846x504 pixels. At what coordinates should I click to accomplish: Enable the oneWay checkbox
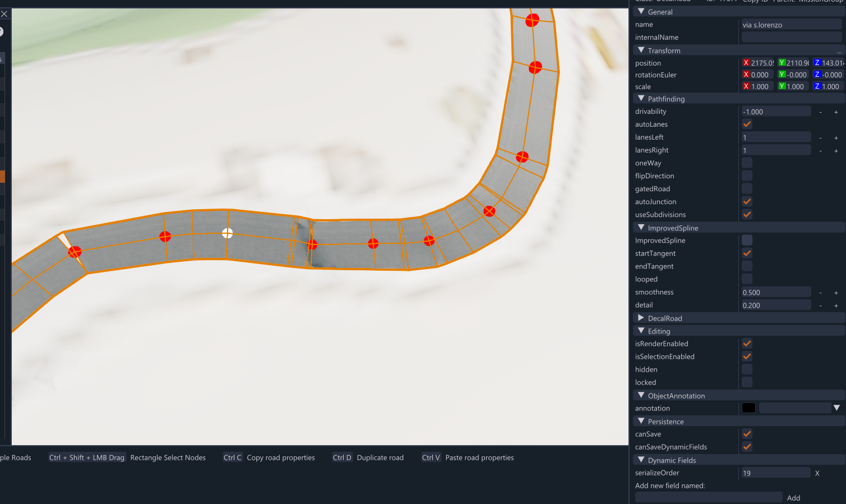[x=747, y=163]
